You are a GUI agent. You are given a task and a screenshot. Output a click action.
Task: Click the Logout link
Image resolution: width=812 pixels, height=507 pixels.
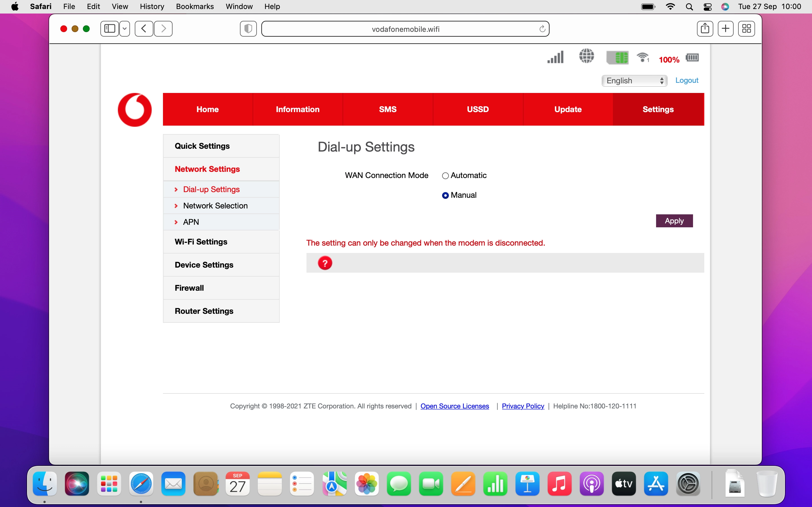687,81
